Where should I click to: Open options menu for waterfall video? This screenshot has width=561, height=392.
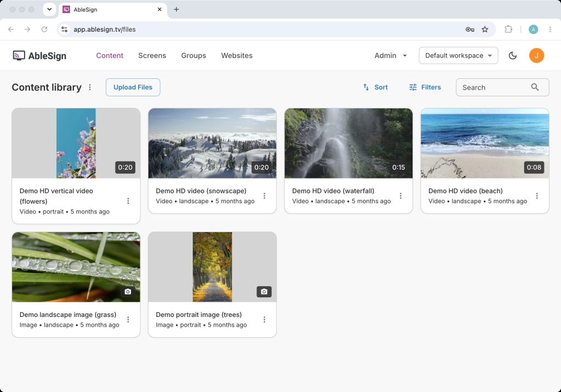coord(400,195)
